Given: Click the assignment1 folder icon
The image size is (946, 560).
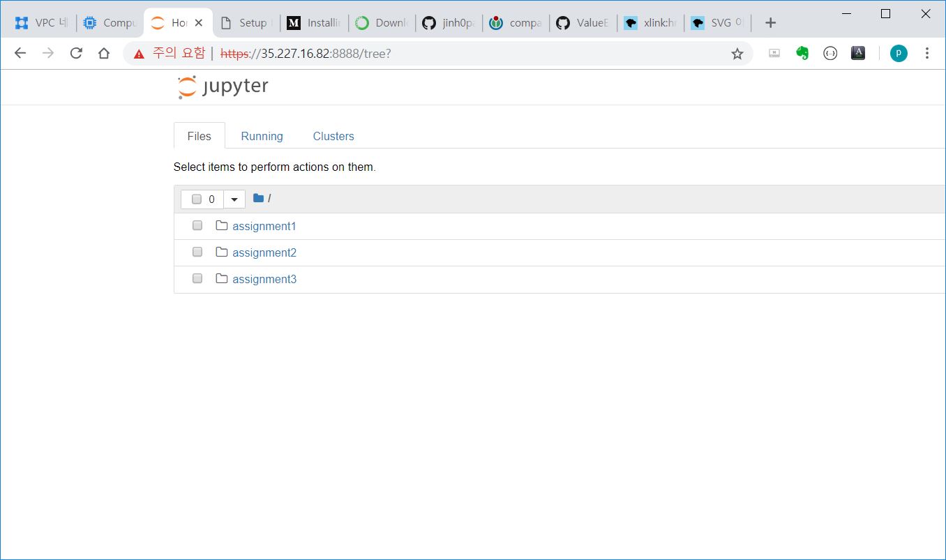Looking at the screenshot, I should (222, 225).
